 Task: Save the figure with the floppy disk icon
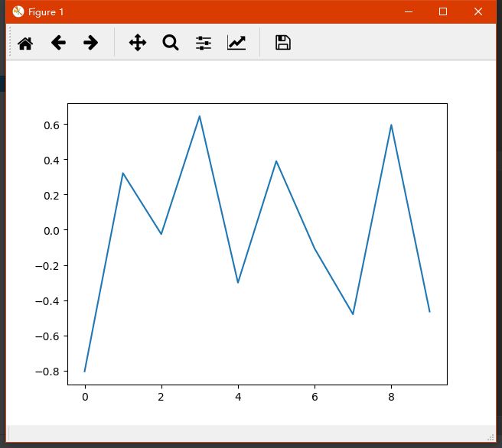(x=283, y=43)
